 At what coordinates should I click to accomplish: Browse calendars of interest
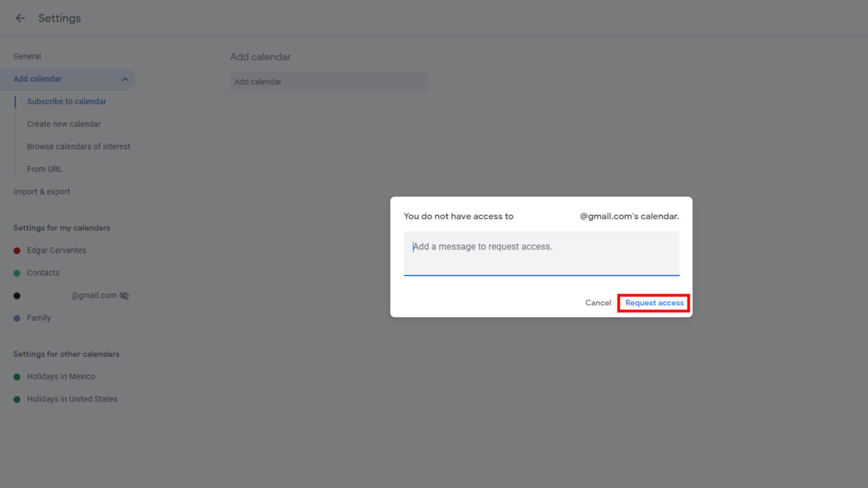[79, 146]
